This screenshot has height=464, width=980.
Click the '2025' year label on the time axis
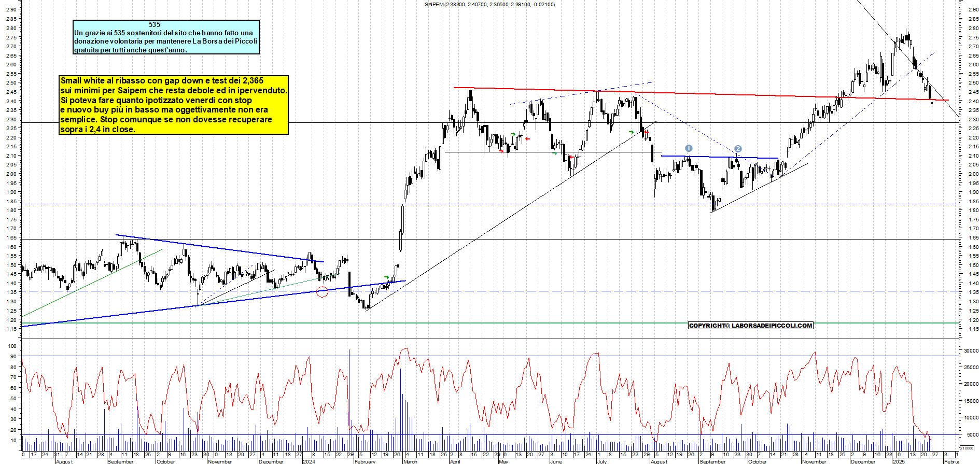coord(899,461)
